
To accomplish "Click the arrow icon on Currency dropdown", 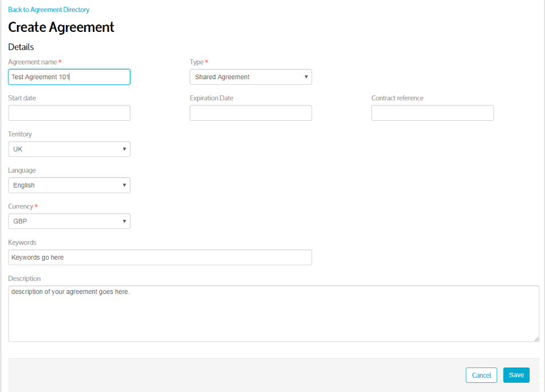I will pyautogui.click(x=124, y=221).
